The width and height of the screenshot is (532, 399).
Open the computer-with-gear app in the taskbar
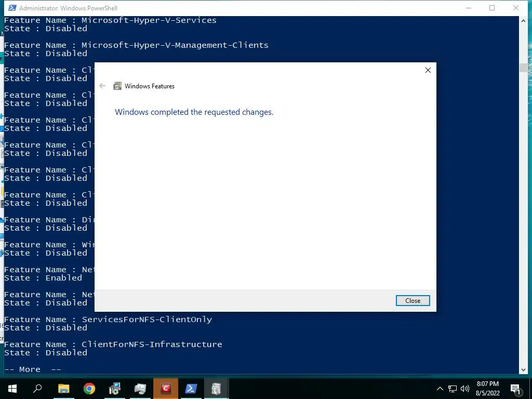pyautogui.click(x=115, y=389)
